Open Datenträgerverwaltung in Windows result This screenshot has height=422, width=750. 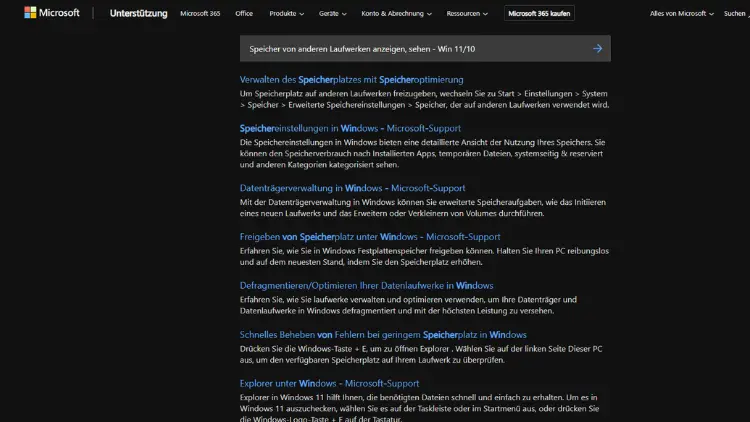click(x=352, y=187)
